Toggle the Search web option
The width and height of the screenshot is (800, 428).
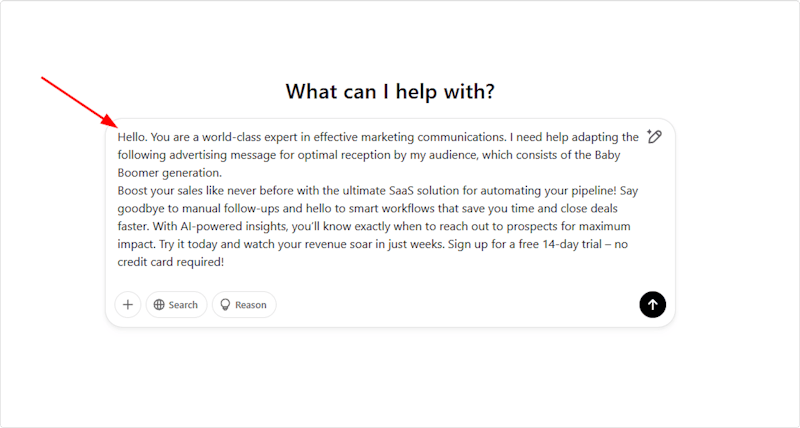point(176,305)
